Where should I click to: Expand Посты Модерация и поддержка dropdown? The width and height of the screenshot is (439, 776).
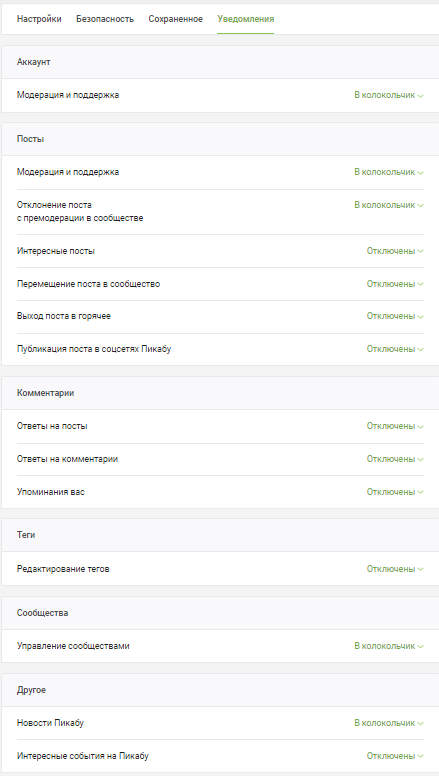389,172
